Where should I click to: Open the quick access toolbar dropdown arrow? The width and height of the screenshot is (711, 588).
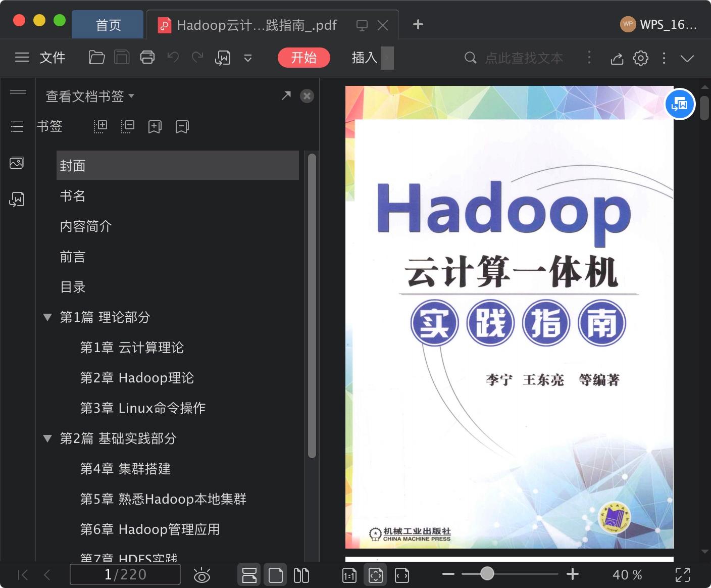click(248, 59)
